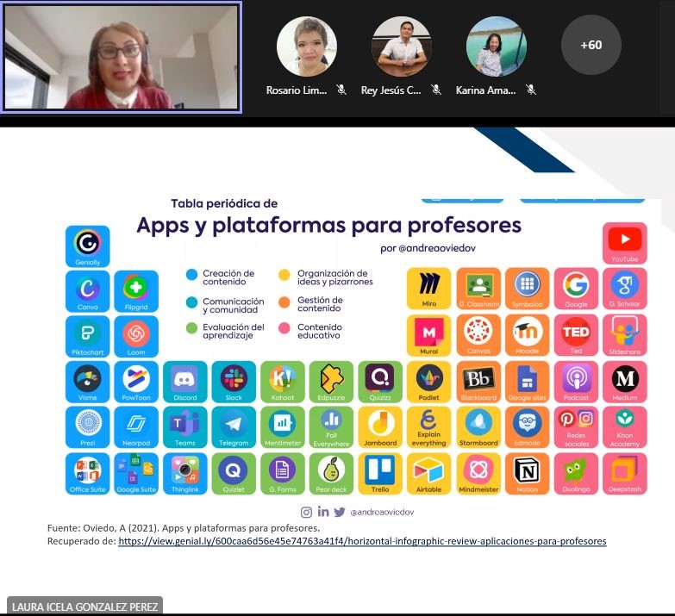Open the Redes sociales tile
The image size is (675, 616).
(576, 427)
